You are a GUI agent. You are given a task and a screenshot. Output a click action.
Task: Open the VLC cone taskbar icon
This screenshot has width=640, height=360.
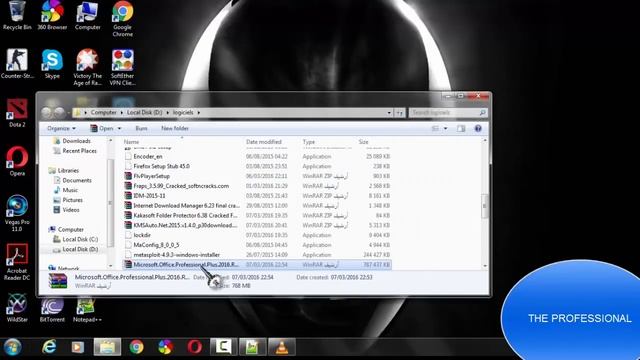click(x=282, y=347)
